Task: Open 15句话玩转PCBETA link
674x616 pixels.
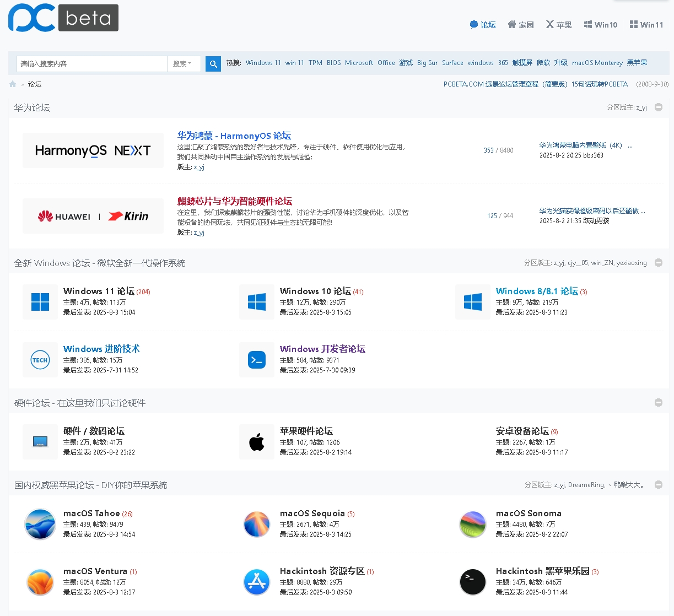Action: click(x=600, y=84)
